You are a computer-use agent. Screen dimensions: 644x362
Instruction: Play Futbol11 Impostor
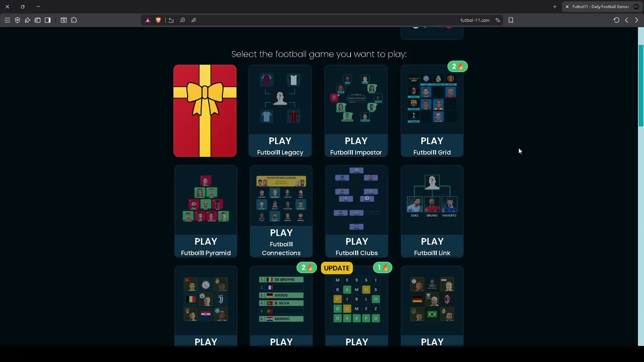tap(356, 146)
